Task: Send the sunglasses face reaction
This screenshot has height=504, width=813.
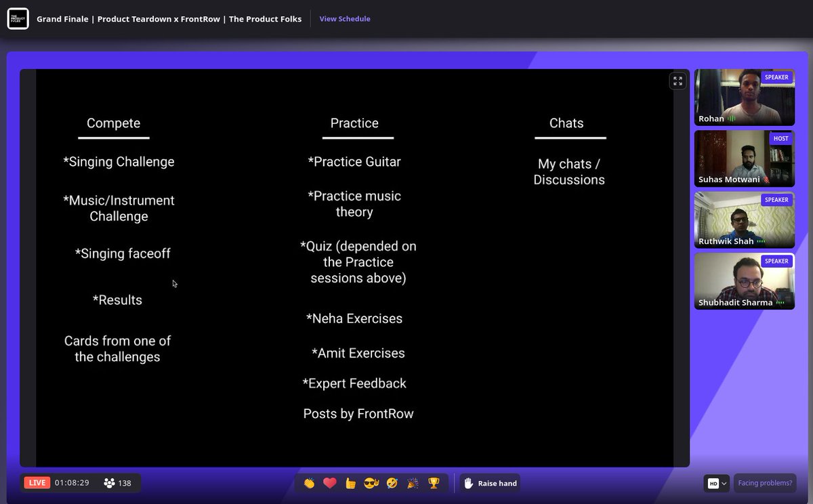Action: (x=371, y=483)
